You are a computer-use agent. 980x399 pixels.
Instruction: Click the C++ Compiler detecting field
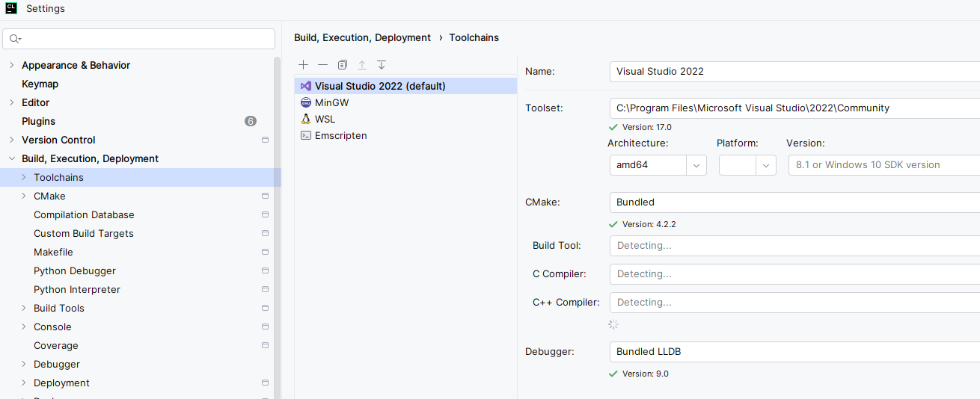[794, 303]
